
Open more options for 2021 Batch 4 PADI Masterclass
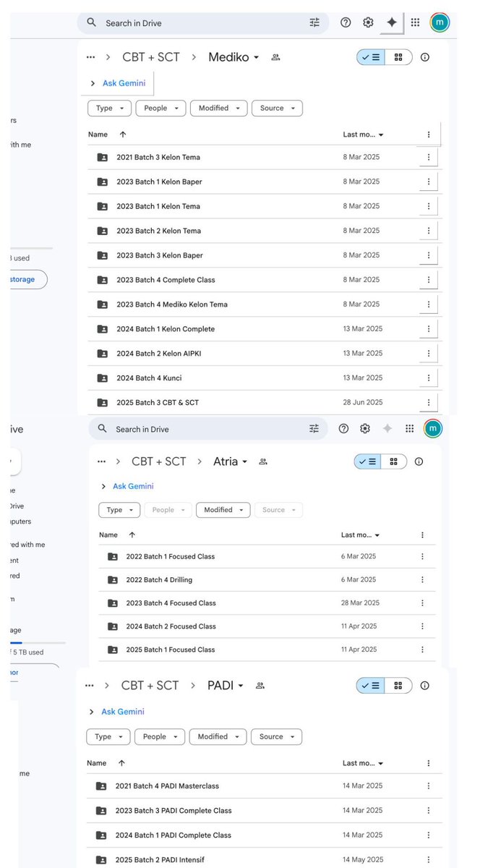point(429,786)
